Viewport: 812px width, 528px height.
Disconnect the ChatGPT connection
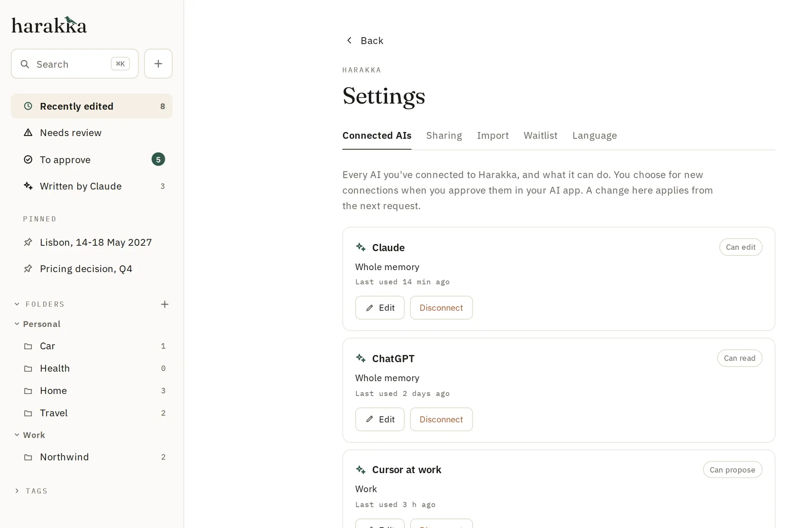point(441,419)
